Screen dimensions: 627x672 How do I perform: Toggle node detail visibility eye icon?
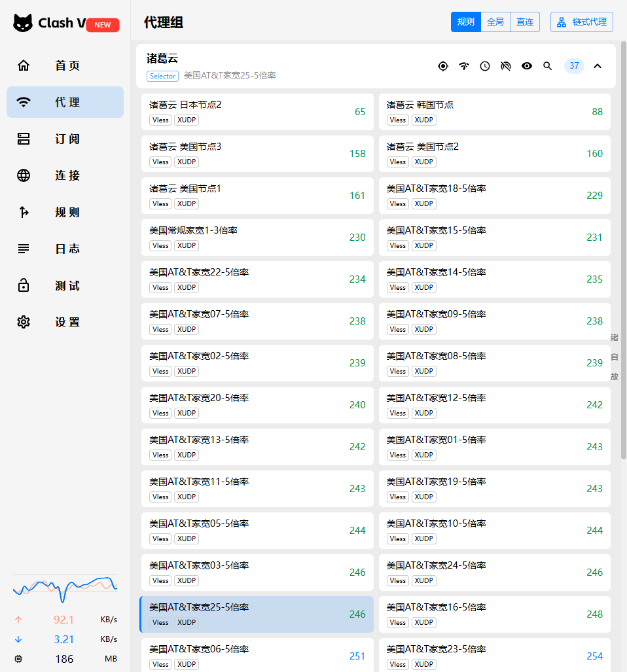click(x=527, y=66)
